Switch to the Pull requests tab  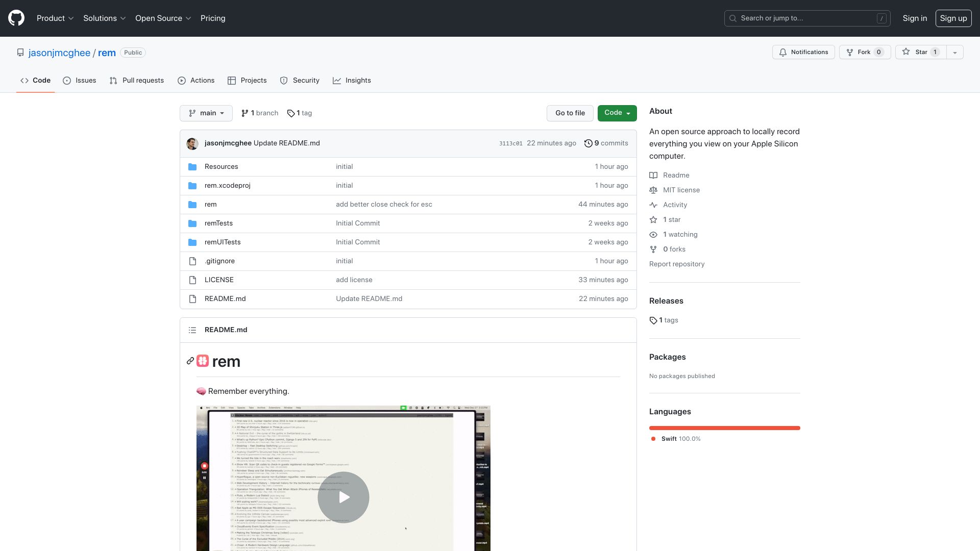[x=137, y=81]
